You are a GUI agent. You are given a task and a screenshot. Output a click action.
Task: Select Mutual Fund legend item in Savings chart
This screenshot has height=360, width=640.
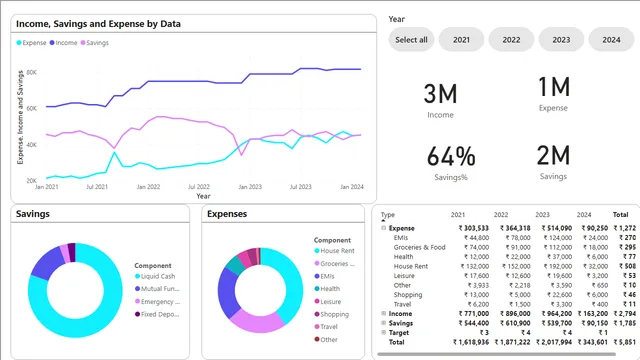click(x=157, y=289)
